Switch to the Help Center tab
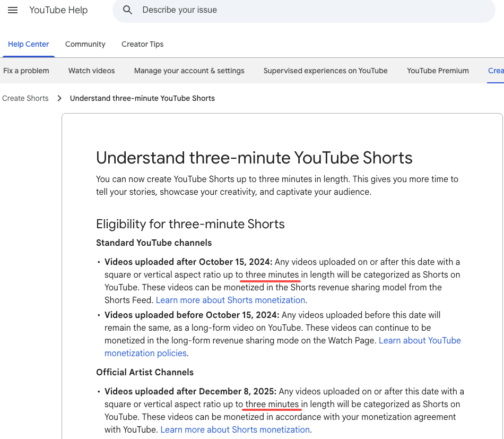This screenshot has height=439, width=504. click(x=28, y=44)
